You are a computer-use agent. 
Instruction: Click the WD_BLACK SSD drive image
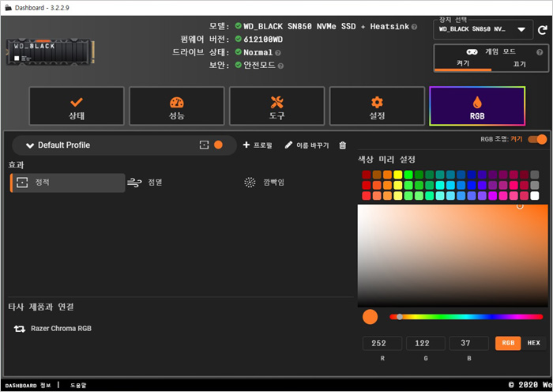tap(50, 52)
